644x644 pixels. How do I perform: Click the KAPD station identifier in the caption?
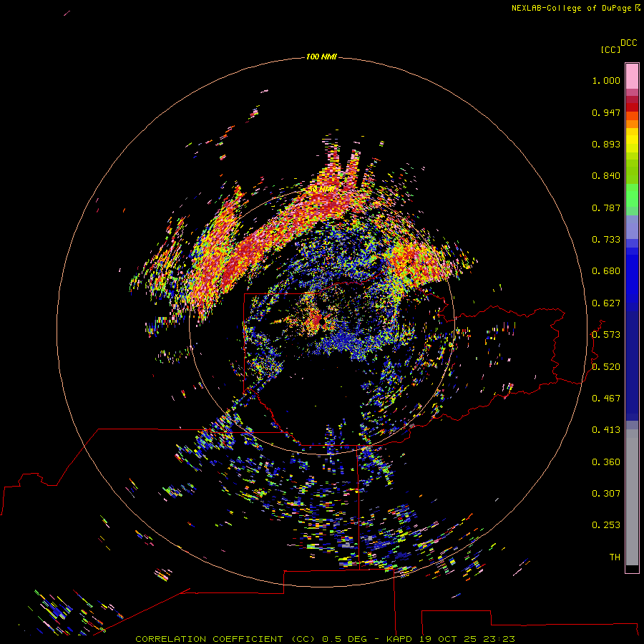point(399,639)
